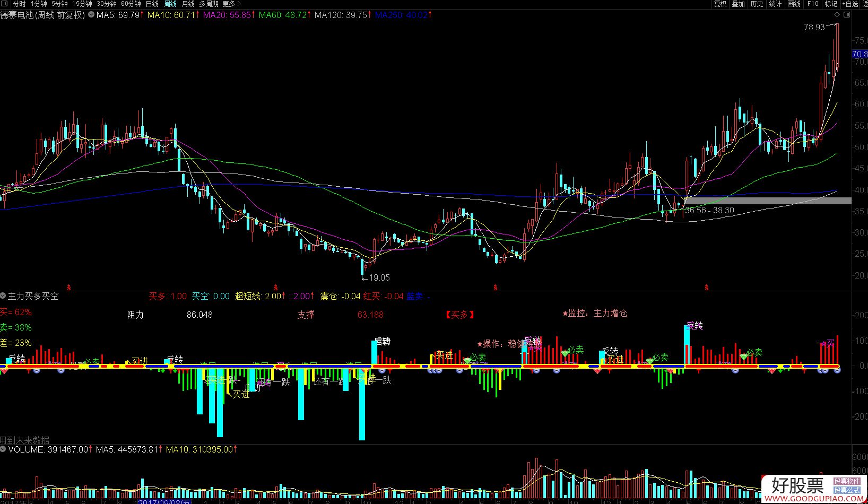868x504 pixels.
Task: Switch to 月线 monthly chart
Action: pos(188,4)
